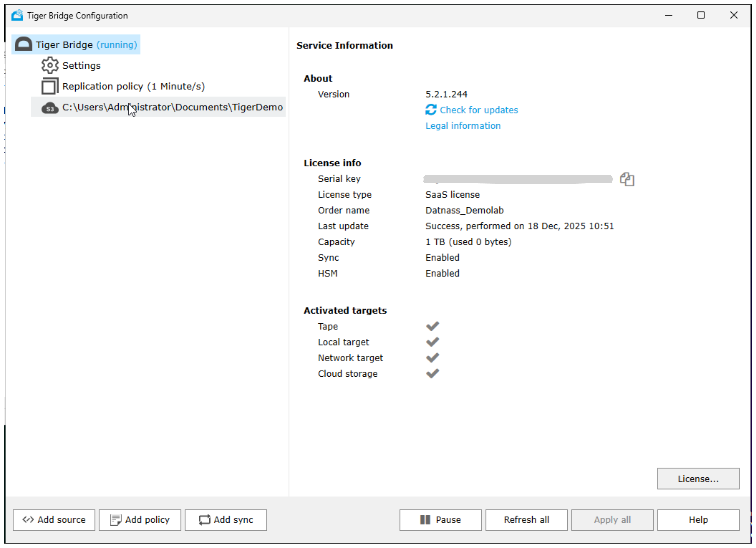Click the Refresh all button
The height and width of the screenshot is (548, 756).
pyautogui.click(x=526, y=520)
